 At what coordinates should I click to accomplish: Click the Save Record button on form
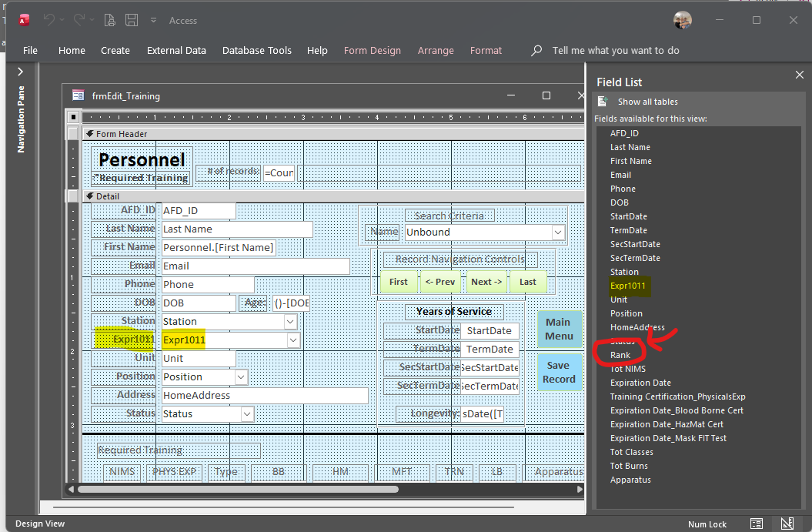coord(559,372)
